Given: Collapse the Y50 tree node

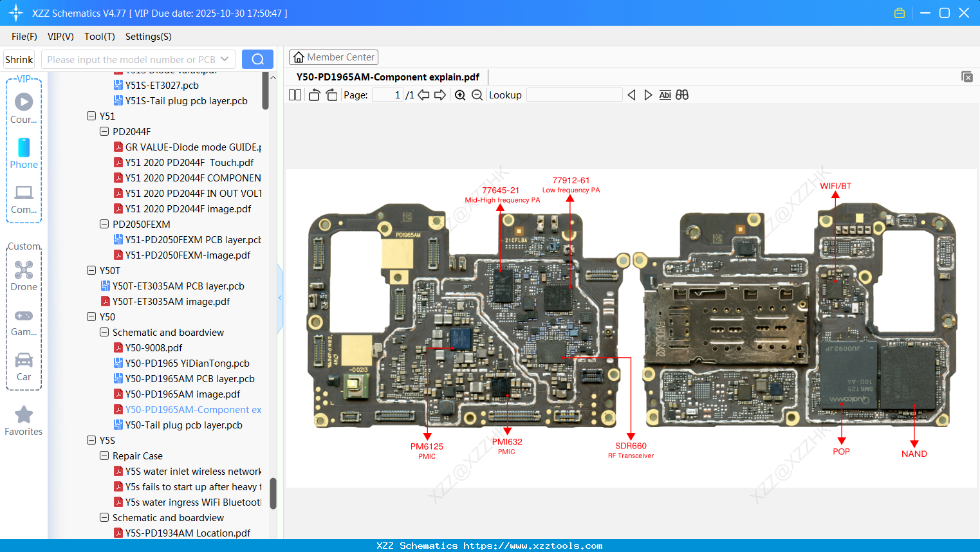Looking at the screenshot, I should coord(91,317).
